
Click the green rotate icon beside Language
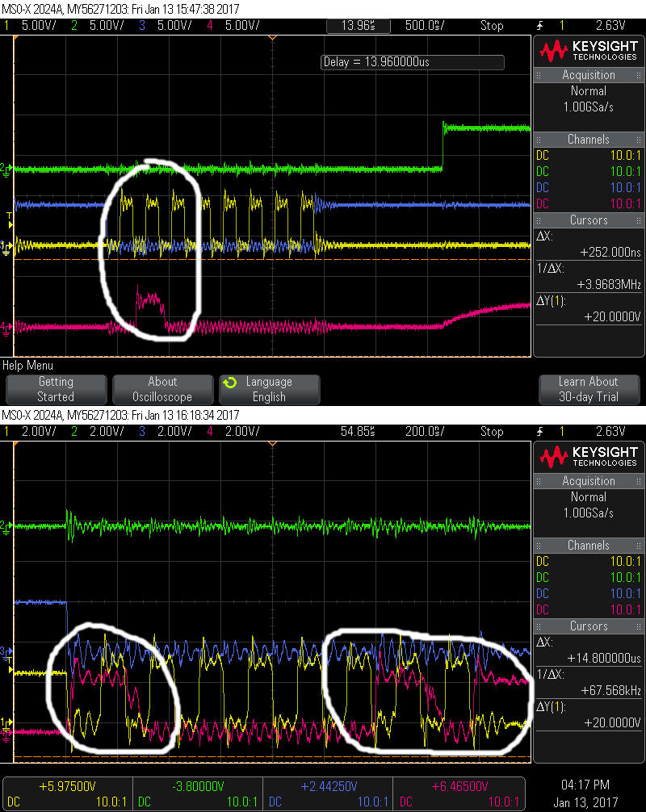pyautogui.click(x=229, y=383)
